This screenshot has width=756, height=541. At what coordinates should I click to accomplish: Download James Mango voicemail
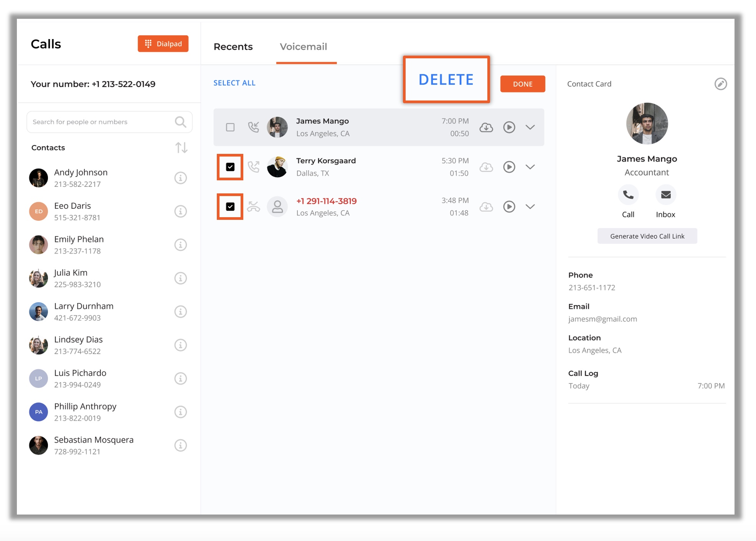[486, 127]
